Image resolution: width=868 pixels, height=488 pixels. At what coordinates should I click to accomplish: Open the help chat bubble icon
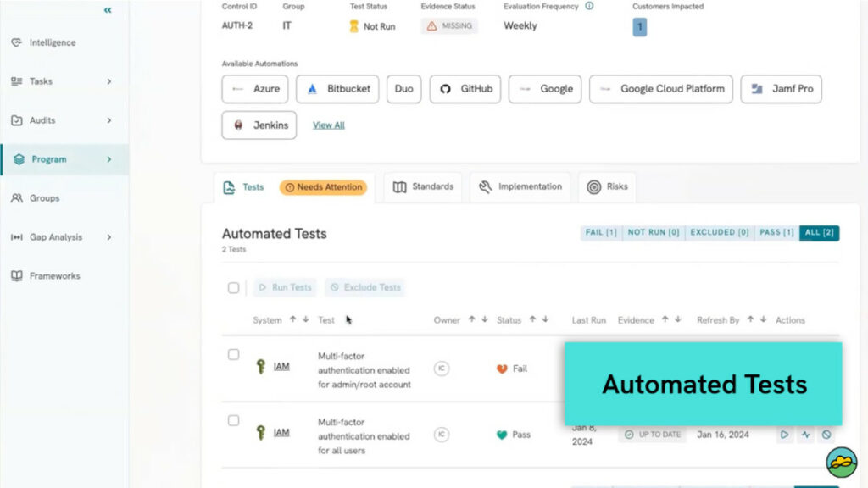(x=842, y=462)
